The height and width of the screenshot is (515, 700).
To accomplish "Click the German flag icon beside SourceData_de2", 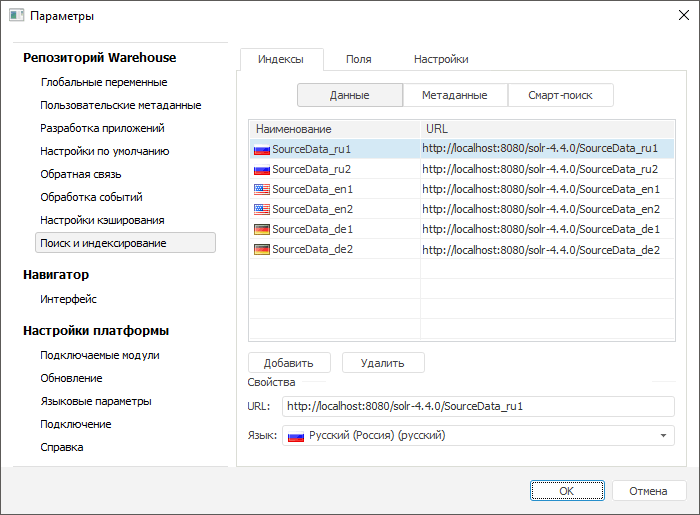I will (x=262, y=249).
